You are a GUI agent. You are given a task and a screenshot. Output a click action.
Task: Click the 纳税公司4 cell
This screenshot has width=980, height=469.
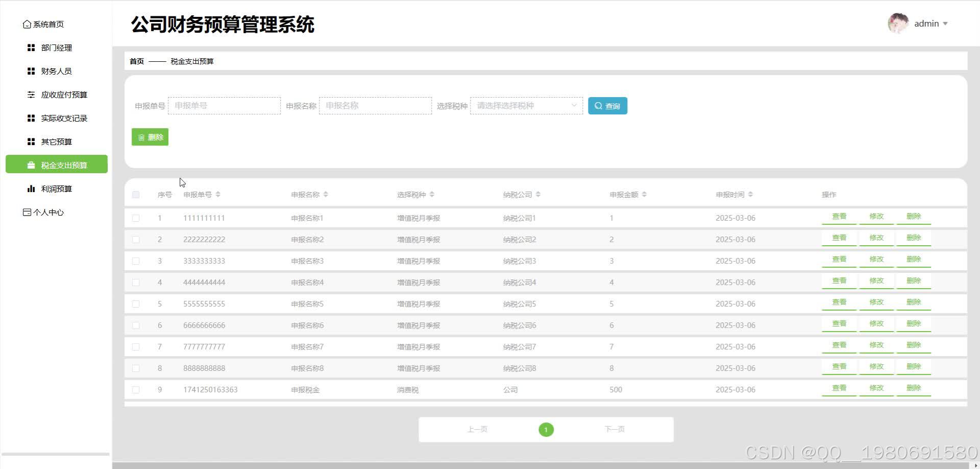(520, 283)
